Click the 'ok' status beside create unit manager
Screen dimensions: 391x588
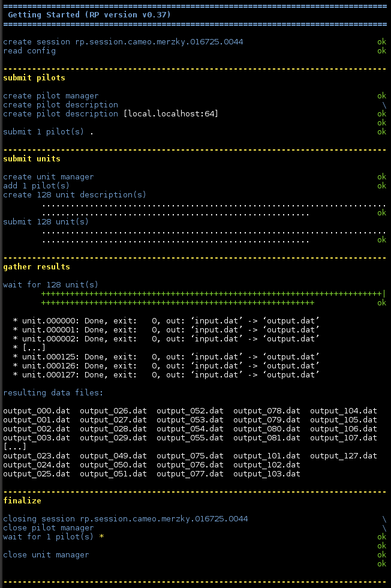pos(381,176)
